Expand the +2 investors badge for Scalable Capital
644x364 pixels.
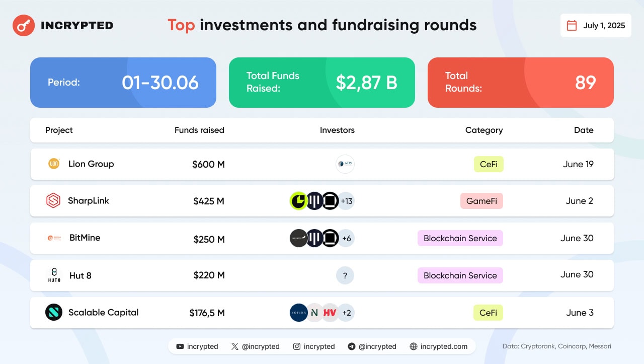[x=346, y=313]
